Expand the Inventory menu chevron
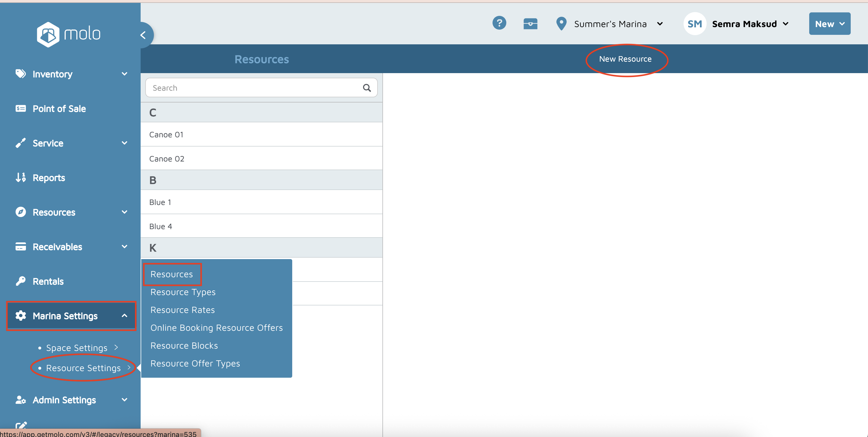868x437 pixels. [124, 74]
